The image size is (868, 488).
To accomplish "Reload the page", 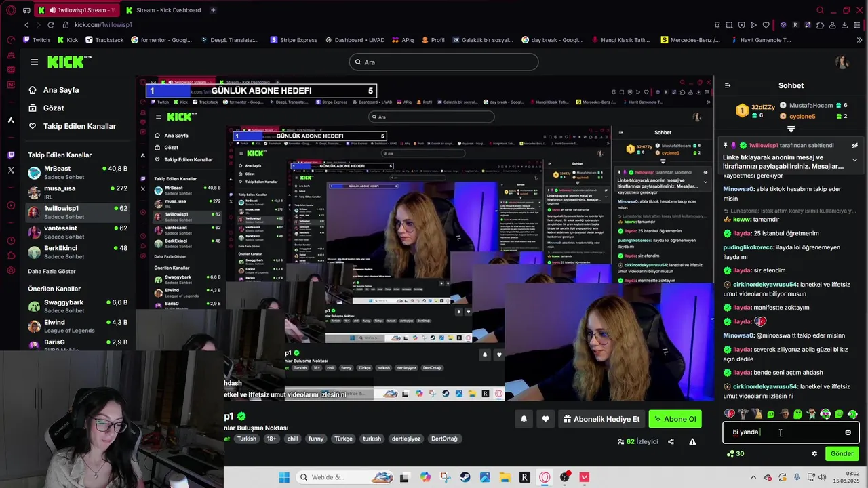I will point(50,25).
